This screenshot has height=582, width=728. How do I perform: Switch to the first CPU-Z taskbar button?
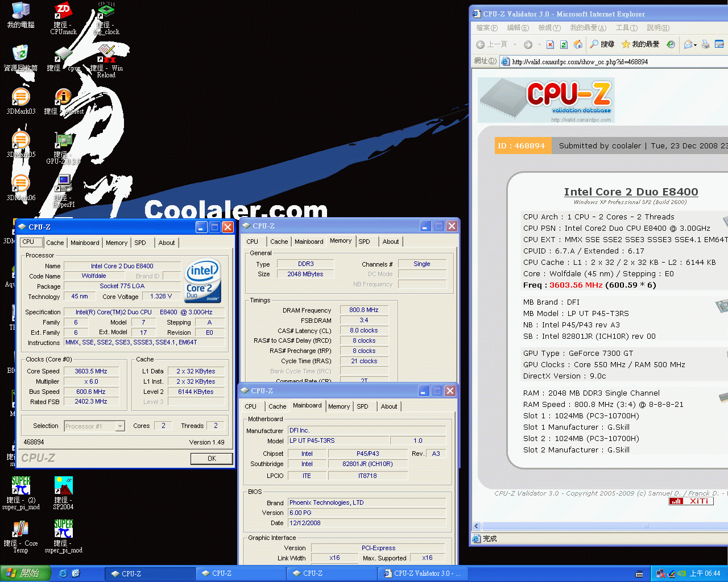click(150, 573)
